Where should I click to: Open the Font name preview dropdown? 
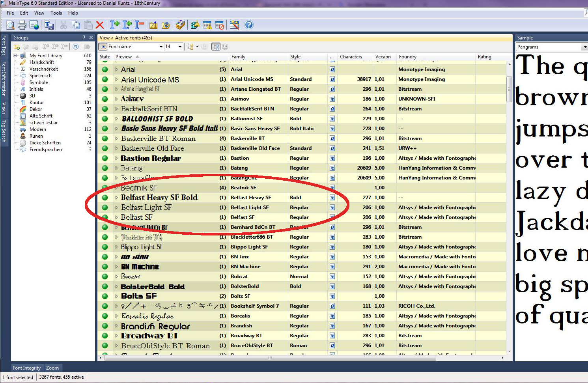161,47
